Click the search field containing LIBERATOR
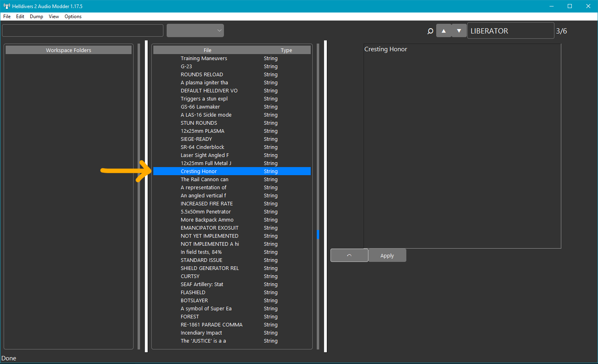 tap(510, 31)
